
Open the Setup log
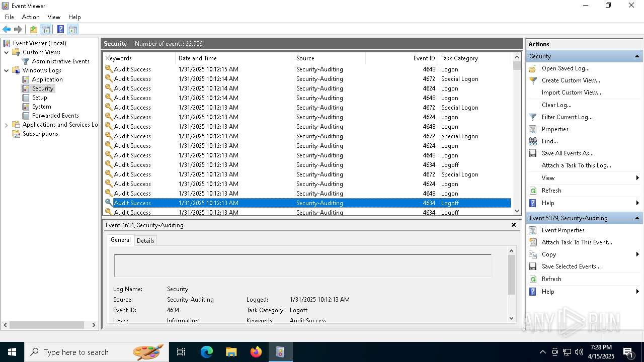(x=40, y=98)
